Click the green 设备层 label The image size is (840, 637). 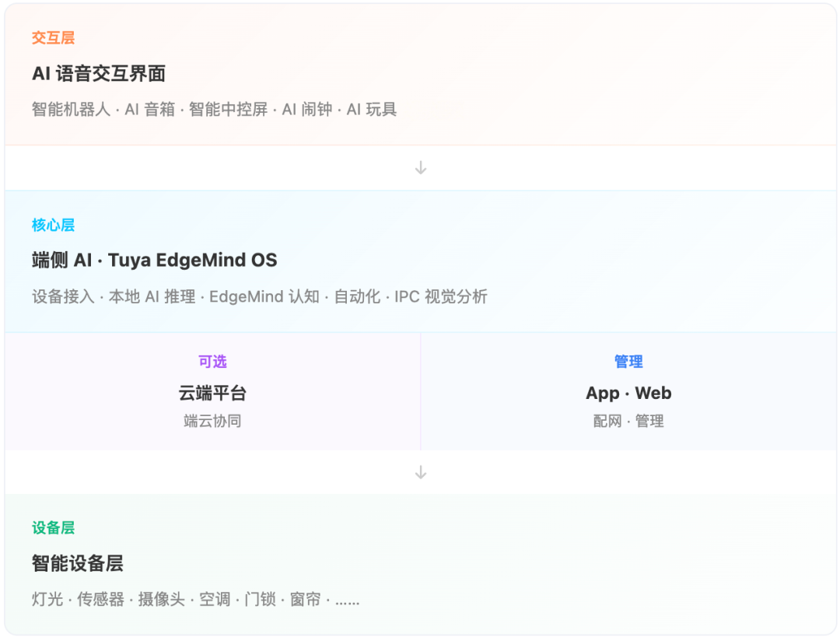[x=53, y=527]
